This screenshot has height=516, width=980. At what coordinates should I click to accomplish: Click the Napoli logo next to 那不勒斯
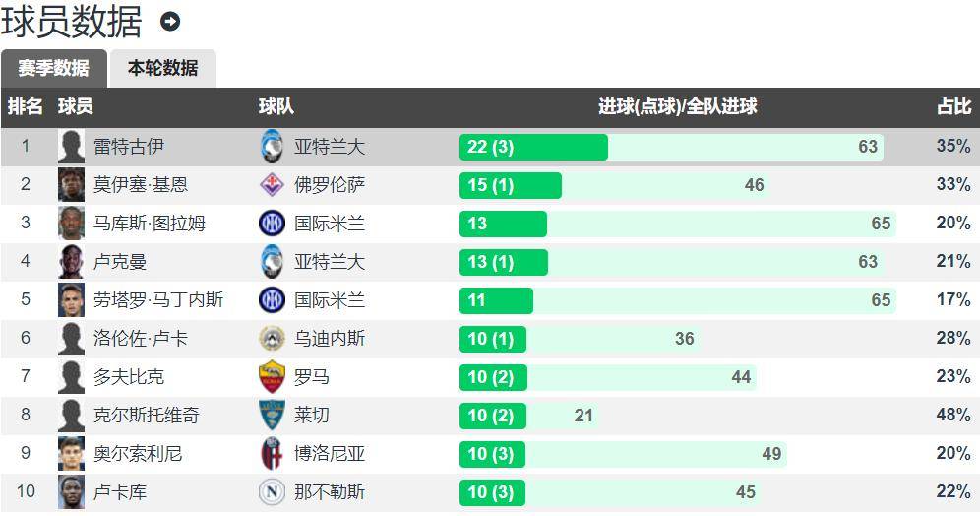pos(272,491)
